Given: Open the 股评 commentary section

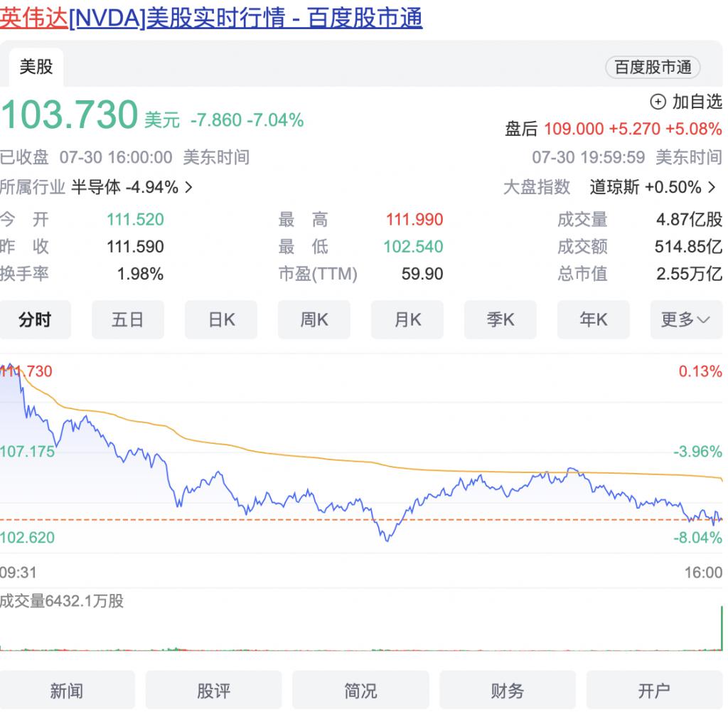Looking at the screenshot, I should 213,690.
